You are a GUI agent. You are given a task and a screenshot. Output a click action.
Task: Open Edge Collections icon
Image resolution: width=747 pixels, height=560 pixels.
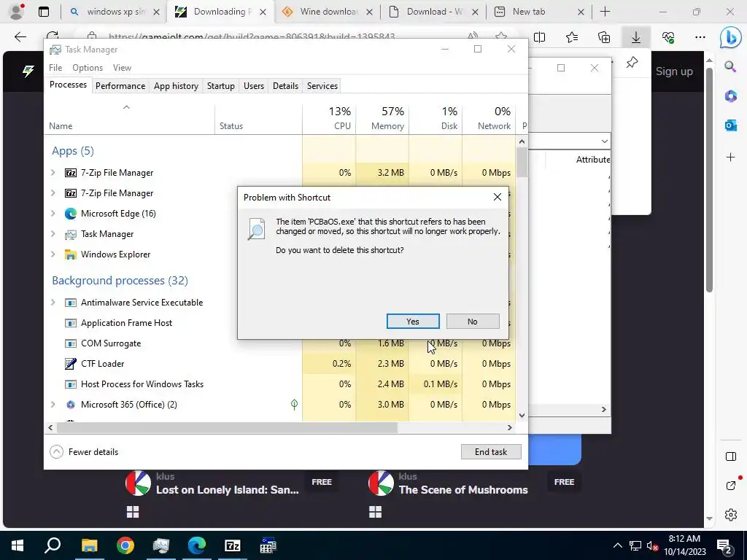[x=603, y=37]
